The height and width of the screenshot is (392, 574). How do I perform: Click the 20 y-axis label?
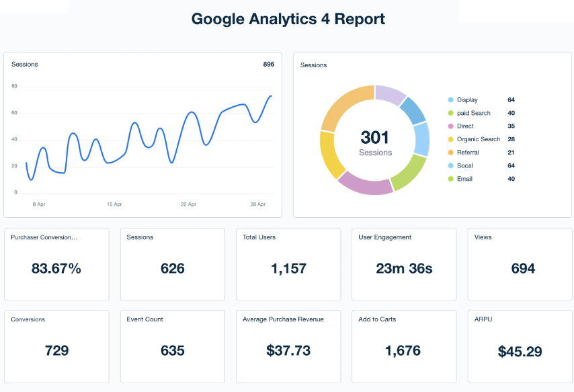pyautogui.click(x=14, y=166)
